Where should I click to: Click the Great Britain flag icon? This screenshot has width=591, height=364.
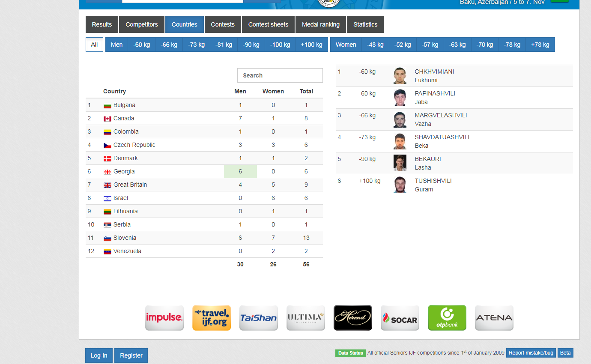pos(107,185)
